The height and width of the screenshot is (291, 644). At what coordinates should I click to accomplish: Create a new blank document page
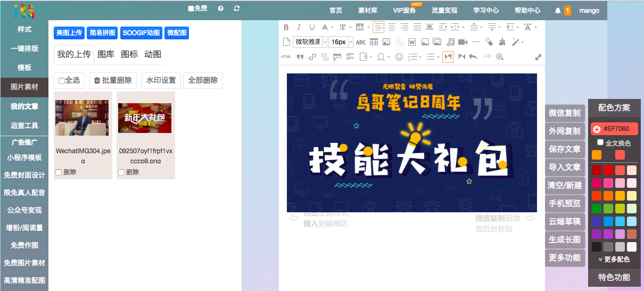click(x=286, y=42)
